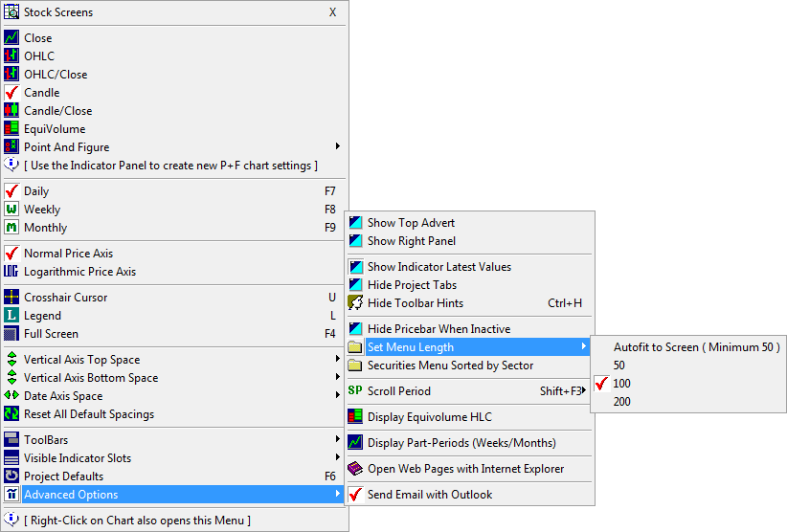
Task: Click the 'Ctrl+H' shortcut text
Action: click(x=565, y=303)
